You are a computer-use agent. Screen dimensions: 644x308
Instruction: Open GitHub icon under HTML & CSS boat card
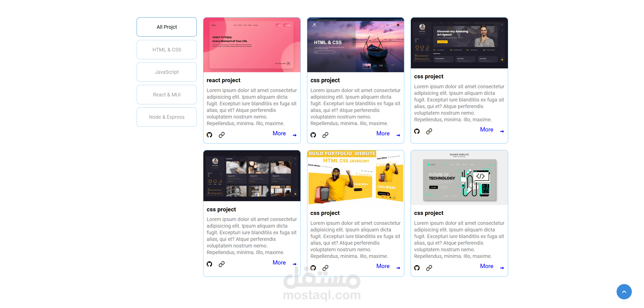point(313,135)
